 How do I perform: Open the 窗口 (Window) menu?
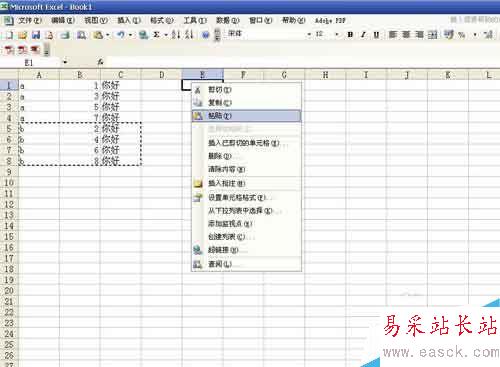[261, 21]
